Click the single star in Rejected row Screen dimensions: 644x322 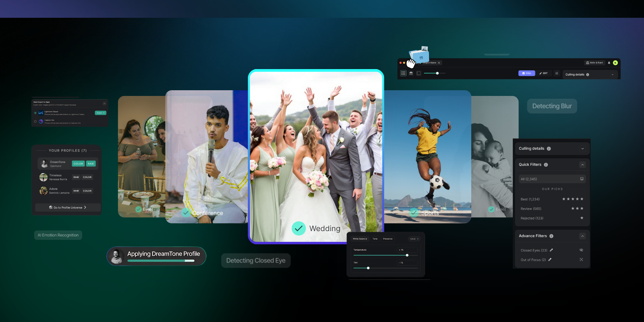(x=582, y=218)
